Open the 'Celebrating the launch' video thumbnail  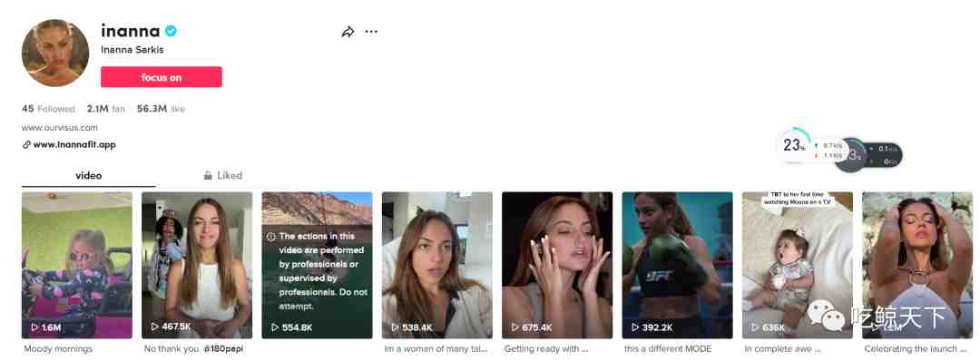(916, 265)
